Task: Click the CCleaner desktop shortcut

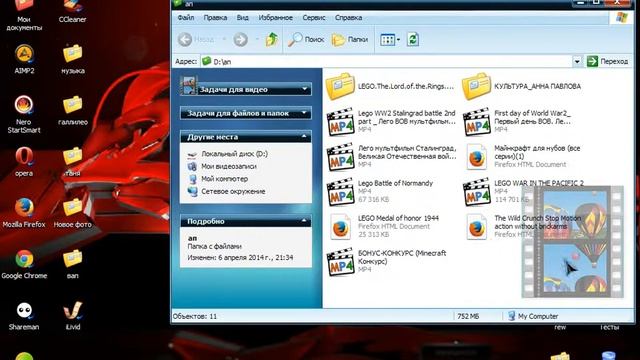Action: [x=72, y=11]
